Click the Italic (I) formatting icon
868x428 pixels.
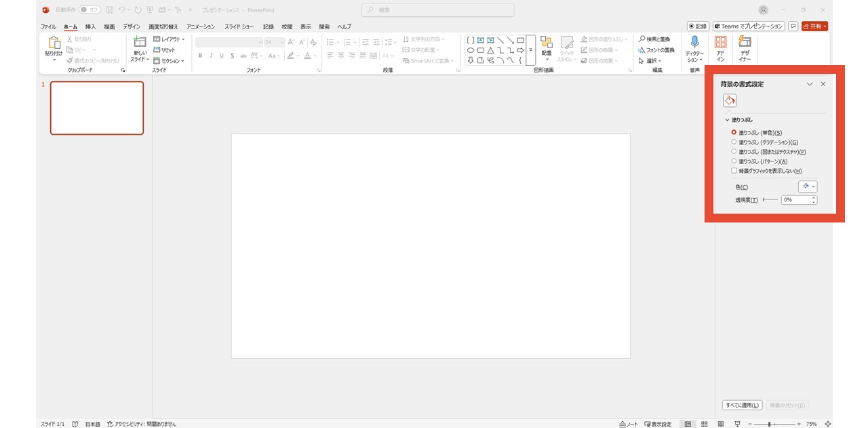(x=211, y=56)
